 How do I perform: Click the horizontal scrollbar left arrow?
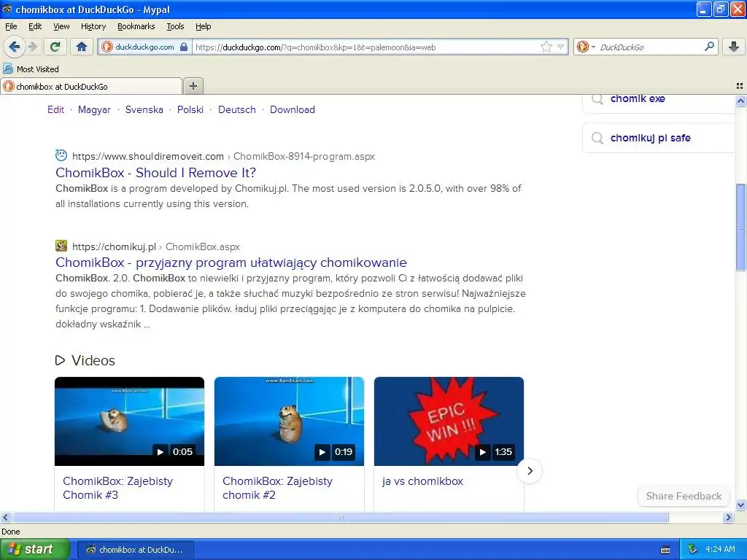[5, 518]
